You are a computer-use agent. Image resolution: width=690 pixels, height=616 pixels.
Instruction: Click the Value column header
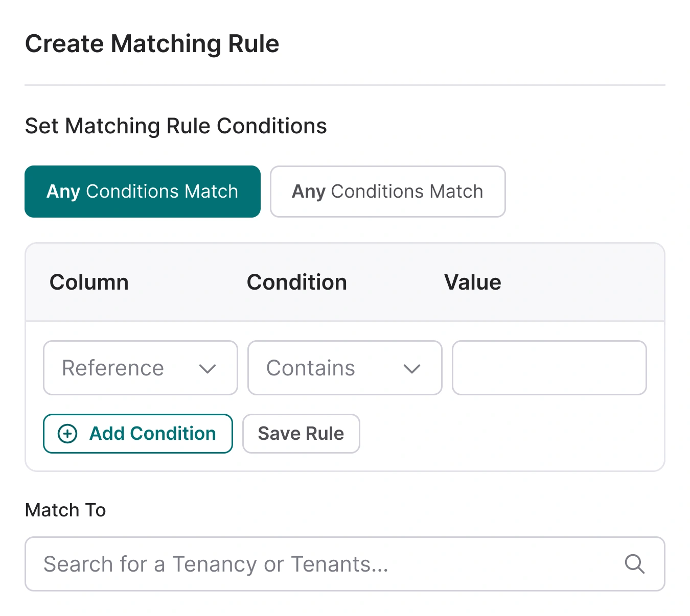click(472, 282)
